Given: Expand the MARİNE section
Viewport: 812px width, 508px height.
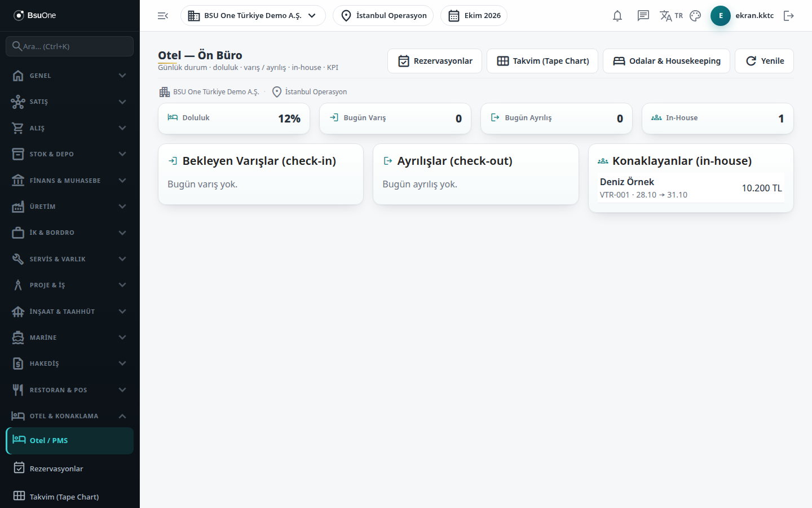Looking at the screenshot, I should pos(70,338).
